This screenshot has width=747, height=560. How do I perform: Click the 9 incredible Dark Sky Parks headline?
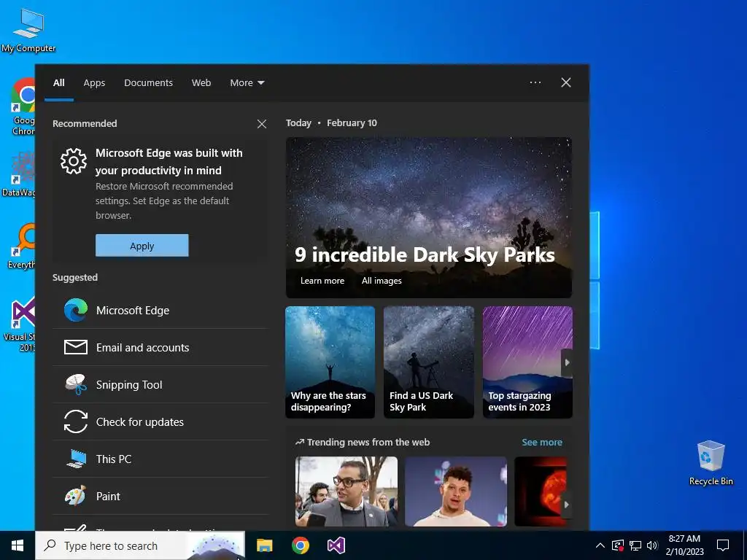point(425,254)
